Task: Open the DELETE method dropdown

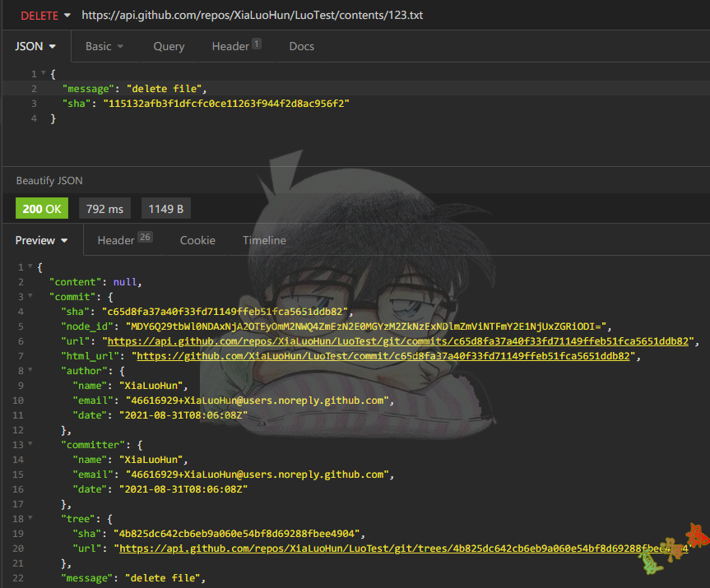Action: (45, 16)
